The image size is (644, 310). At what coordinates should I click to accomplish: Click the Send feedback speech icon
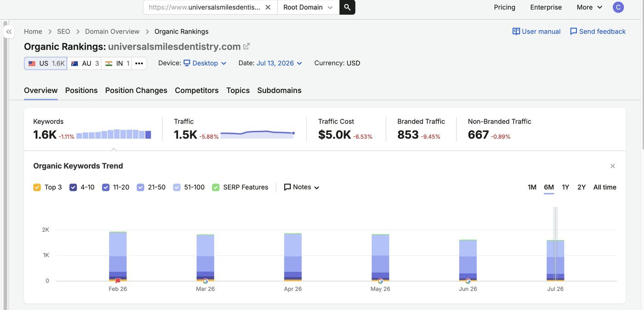(573, 31)
